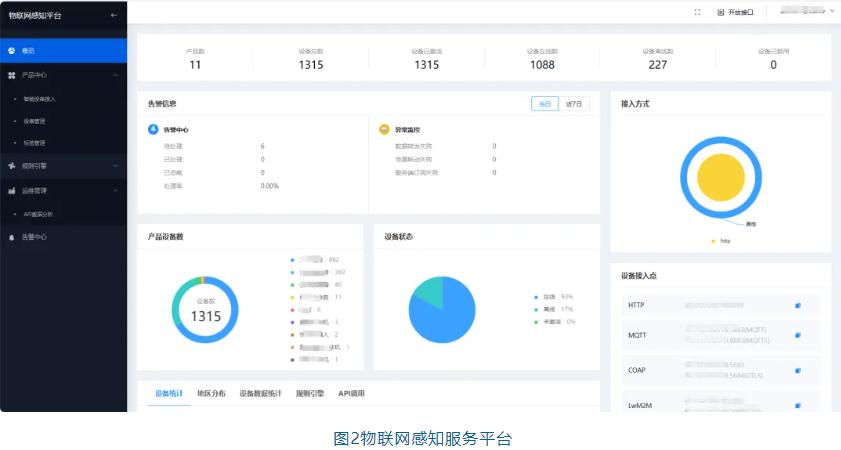Click the yellow 异常监控 icon
This screenshot has height=450, width=841.
384,129
